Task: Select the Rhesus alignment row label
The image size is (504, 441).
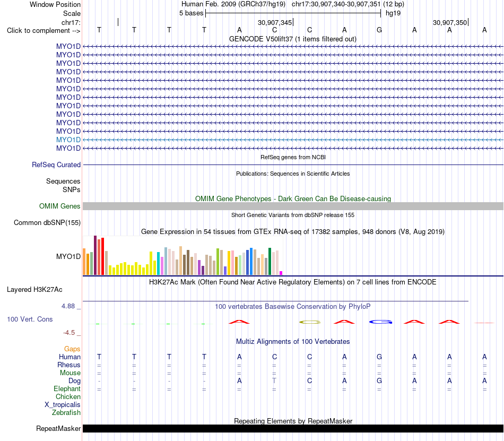Action: point(69,365)
